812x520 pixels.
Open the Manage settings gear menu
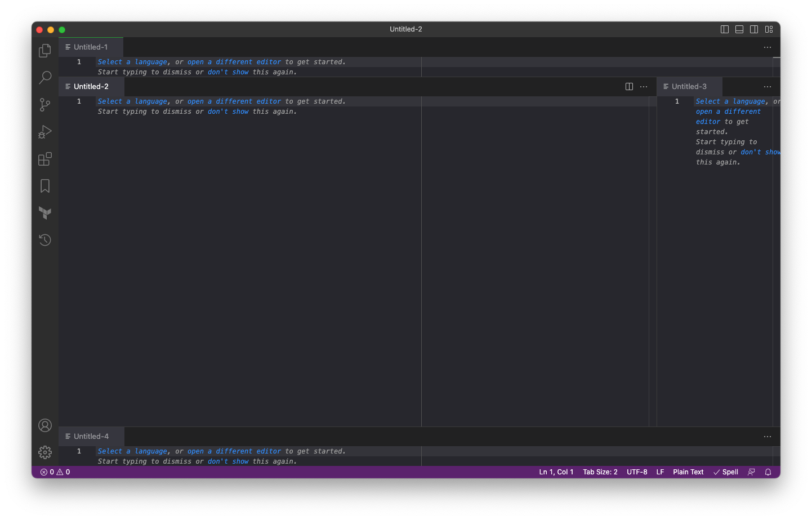click(x=44, y=452)
